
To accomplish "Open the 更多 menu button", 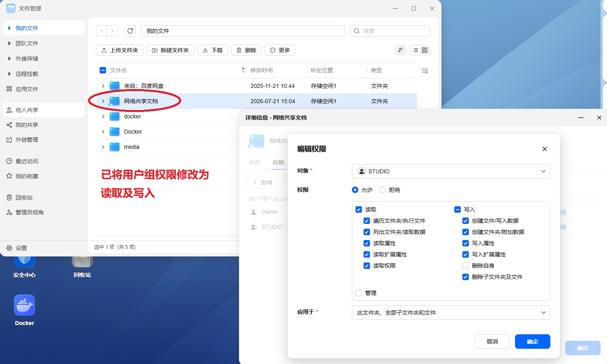I will point(280,50).
